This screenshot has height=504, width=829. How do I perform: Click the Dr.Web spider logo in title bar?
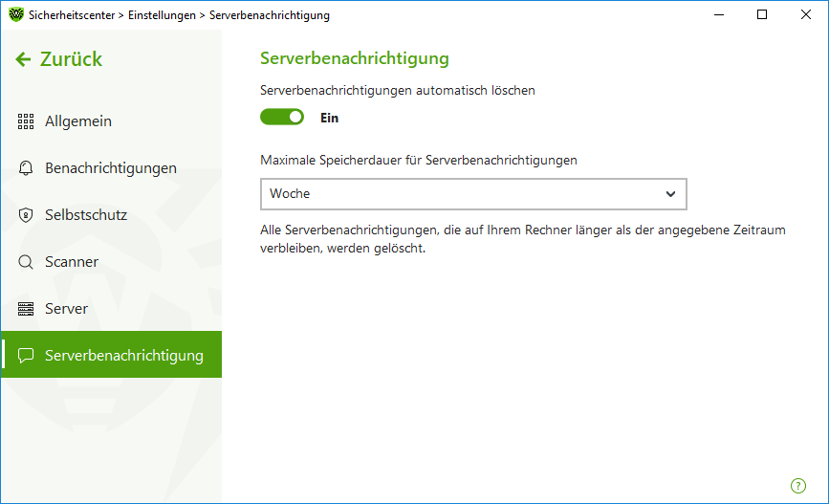(16, 14)
